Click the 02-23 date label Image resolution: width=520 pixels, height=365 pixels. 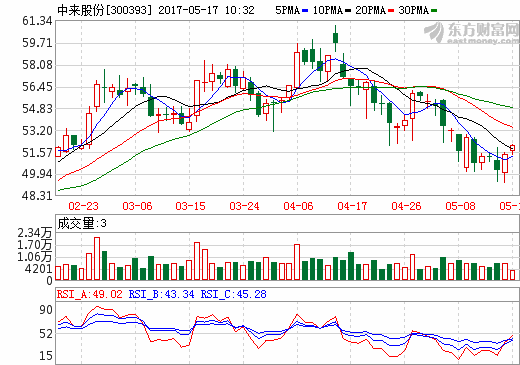(x=83, y=206)
